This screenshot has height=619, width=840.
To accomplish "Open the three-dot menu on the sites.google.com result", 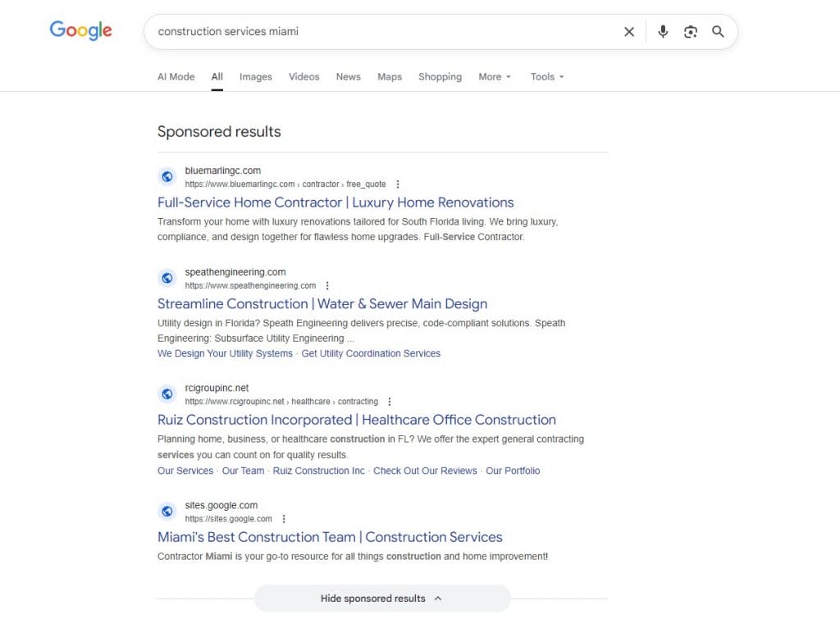I will (283, 518).
